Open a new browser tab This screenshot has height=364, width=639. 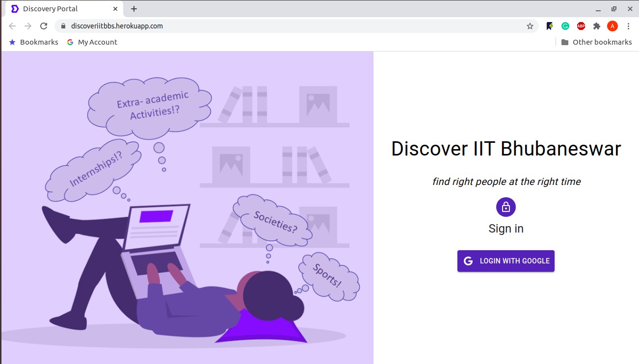pos(134,9)
